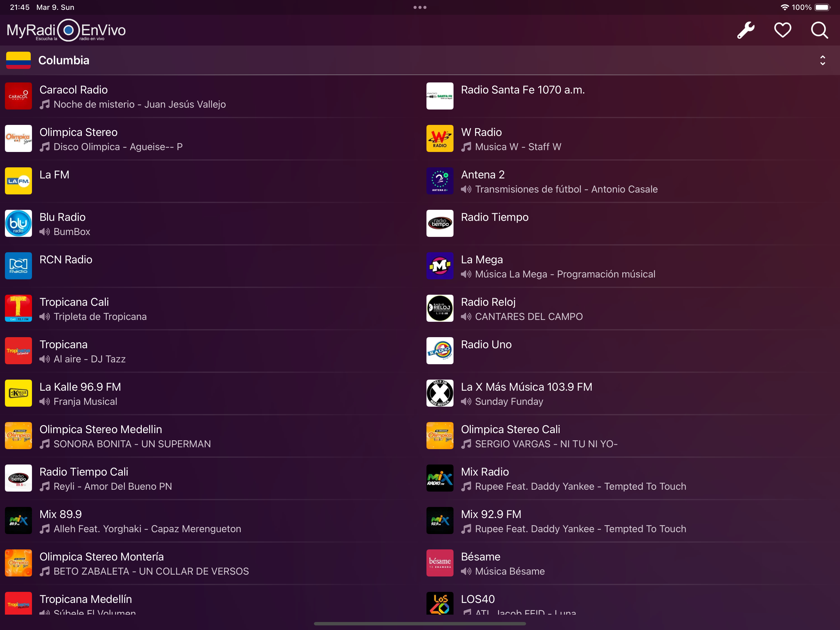This screenshot has height=630, width=840.
Task: Tap the Radio Tiempo station logo
Action: point(440,223)
